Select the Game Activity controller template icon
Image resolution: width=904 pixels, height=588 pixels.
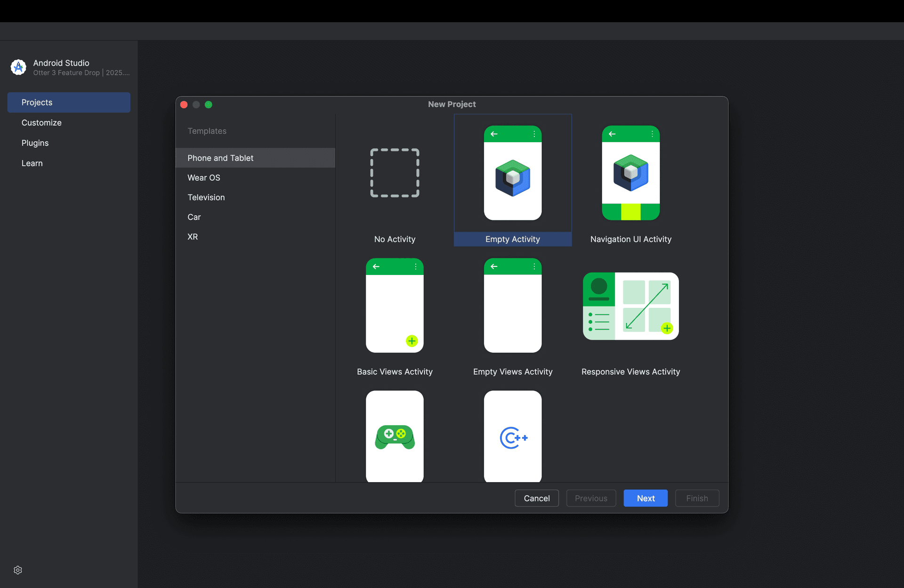pos(395,436)
